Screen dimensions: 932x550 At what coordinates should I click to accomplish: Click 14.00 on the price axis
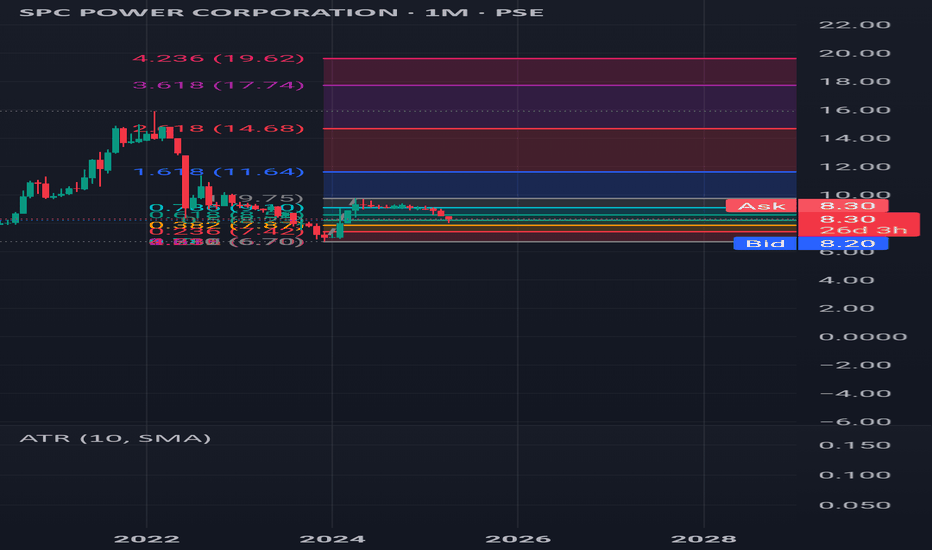[x=854, y=138]
